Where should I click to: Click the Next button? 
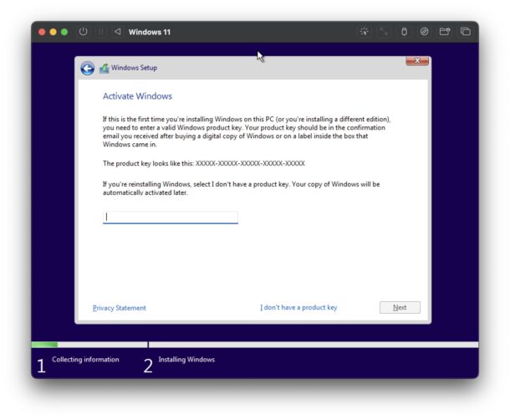click(400, 307)
